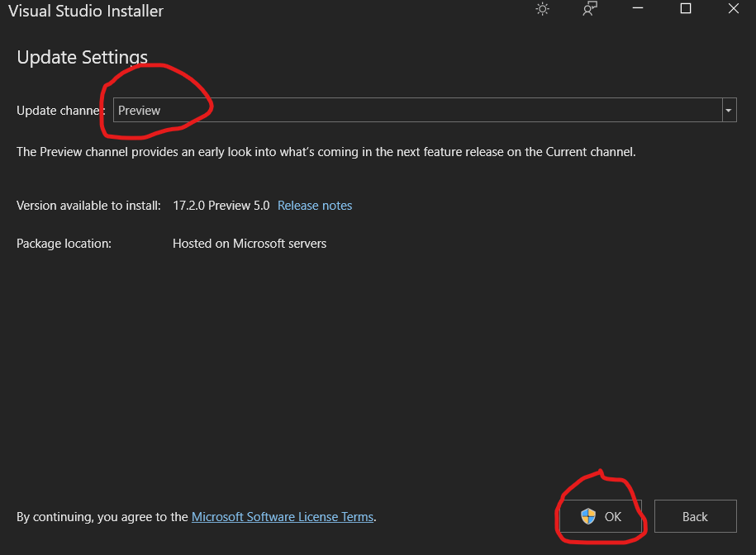The height and width of the screenshot is (555, 756).
Task: Open the Release notes link
Action: tap(315, 206)
